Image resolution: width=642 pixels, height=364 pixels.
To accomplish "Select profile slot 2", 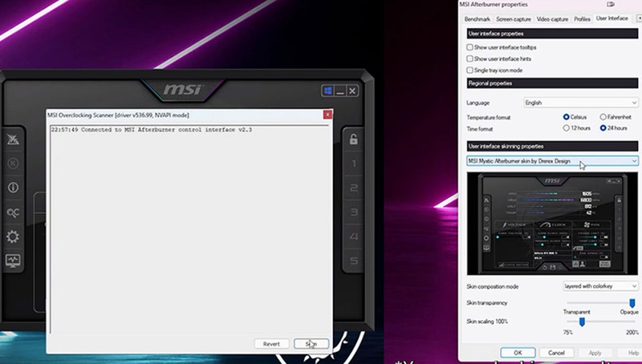I will click(353, 188).
